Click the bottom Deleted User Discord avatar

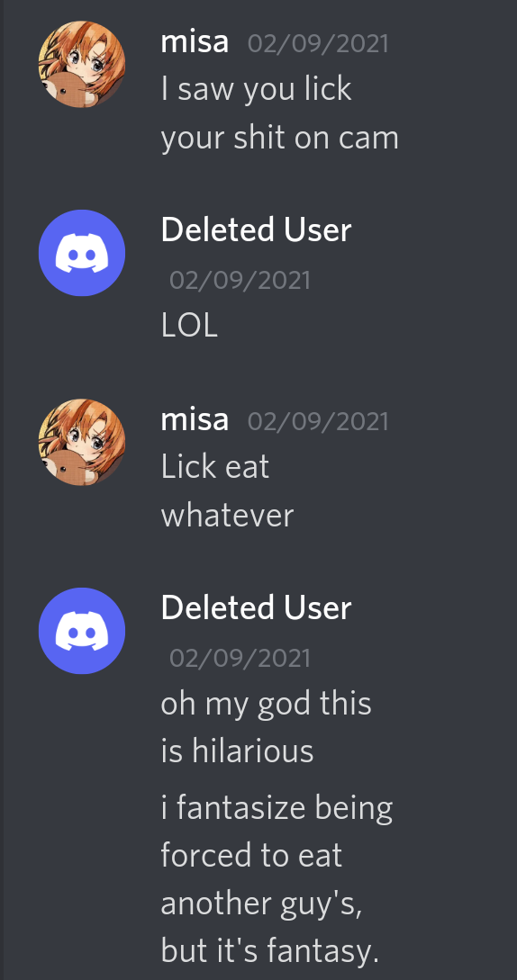82,631
